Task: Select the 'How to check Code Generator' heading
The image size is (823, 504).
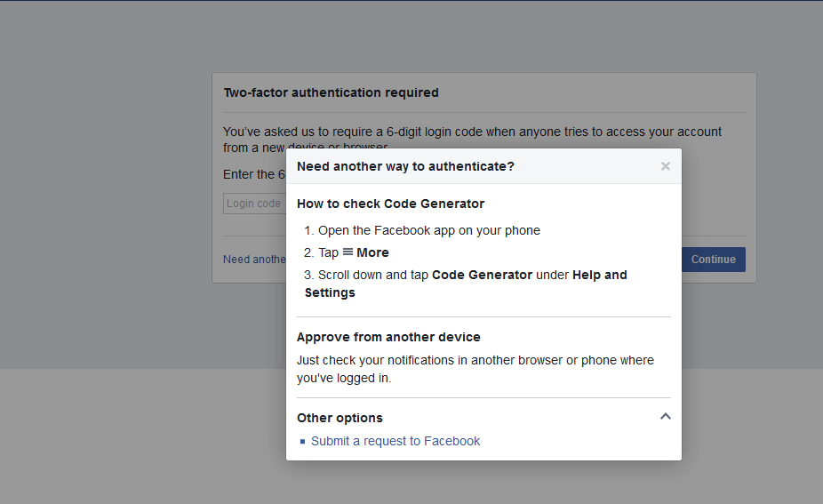Action: (x=390, y=204)
